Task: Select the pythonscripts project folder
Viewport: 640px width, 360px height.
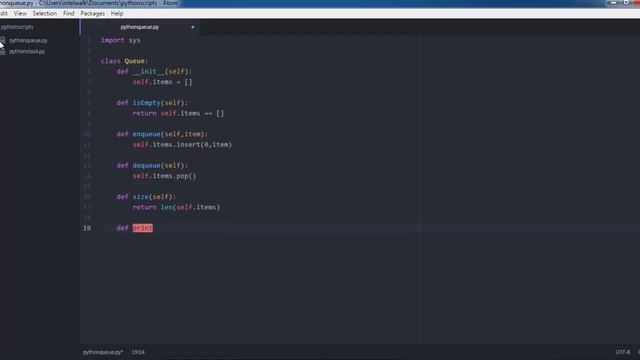Action: [17, 27]
